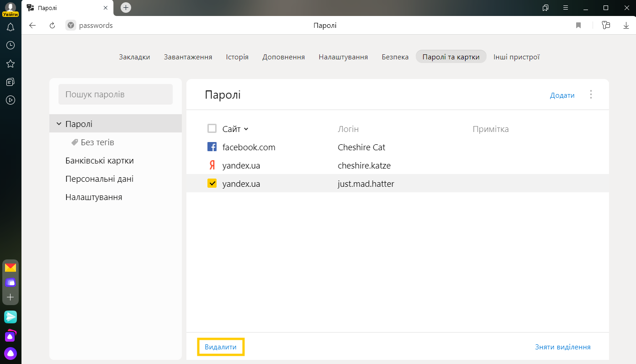Click Зняти виділення to clear selection

[563, 347]
